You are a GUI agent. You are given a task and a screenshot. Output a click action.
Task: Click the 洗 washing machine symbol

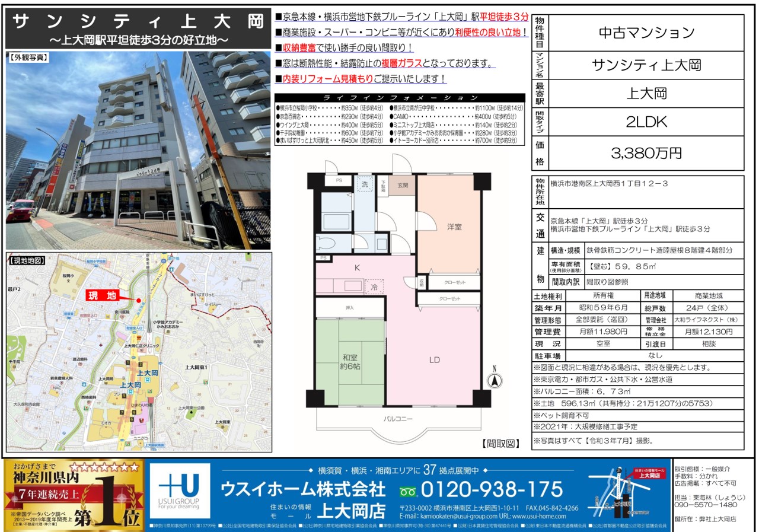click(x=365, y=184)
